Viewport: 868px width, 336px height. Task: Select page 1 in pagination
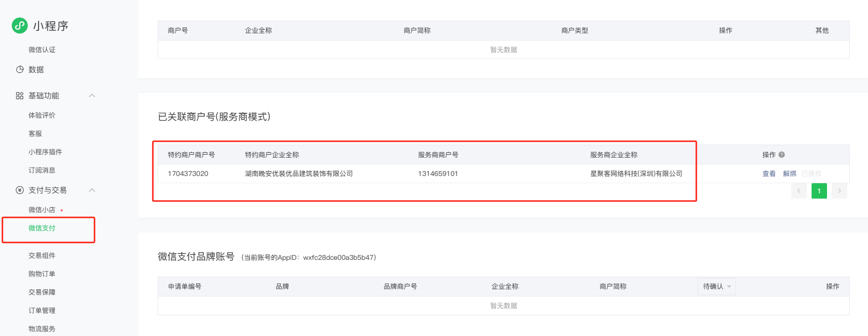pyautogui.click(x=819, y=191)
